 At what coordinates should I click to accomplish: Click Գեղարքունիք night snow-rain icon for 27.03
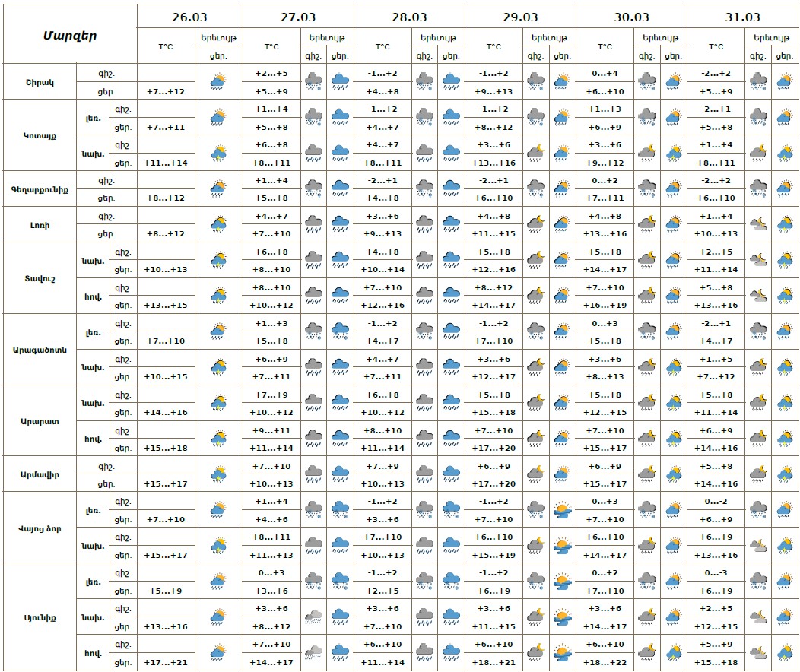tap(313, 188)
